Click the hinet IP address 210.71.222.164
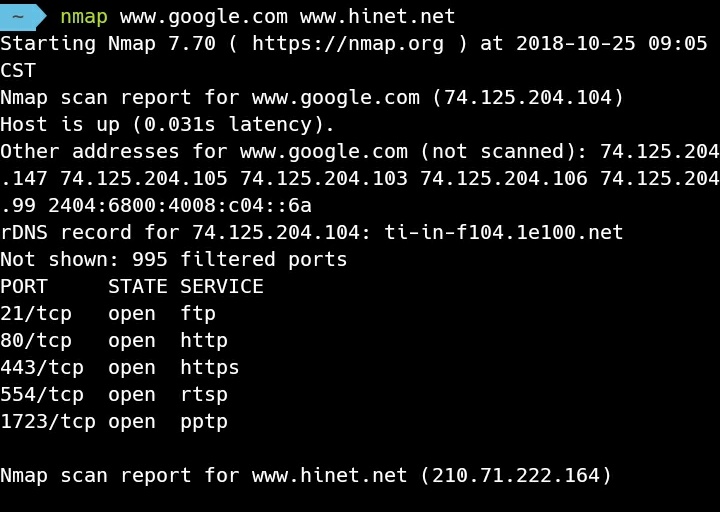This screenshot has width=720, height=512. 516,476
